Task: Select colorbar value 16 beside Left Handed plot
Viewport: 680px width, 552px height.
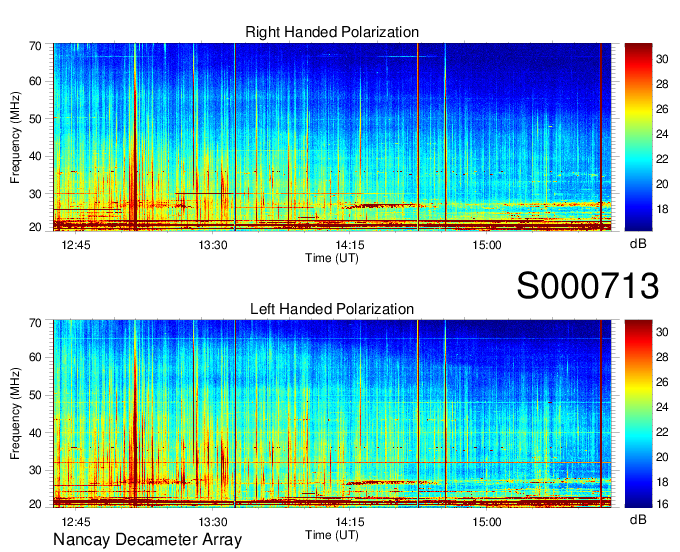Action: (662, 504)
